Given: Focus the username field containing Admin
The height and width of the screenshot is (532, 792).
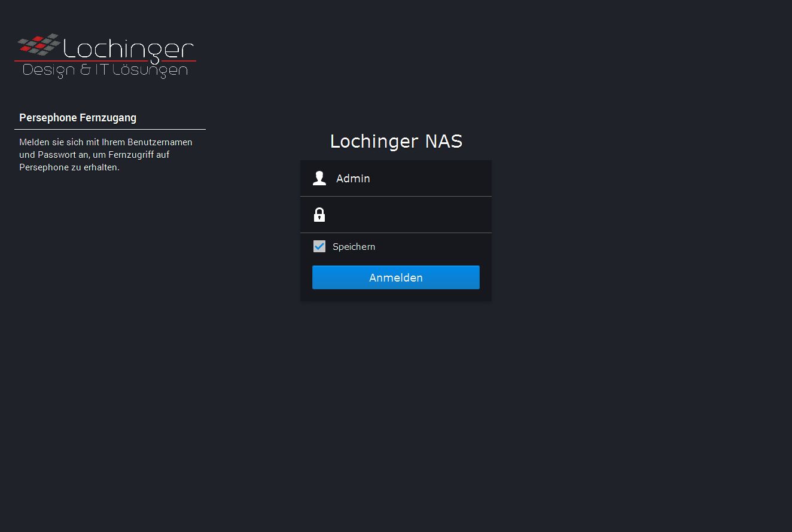Looking at the screenshot, I should coord(396,178).
